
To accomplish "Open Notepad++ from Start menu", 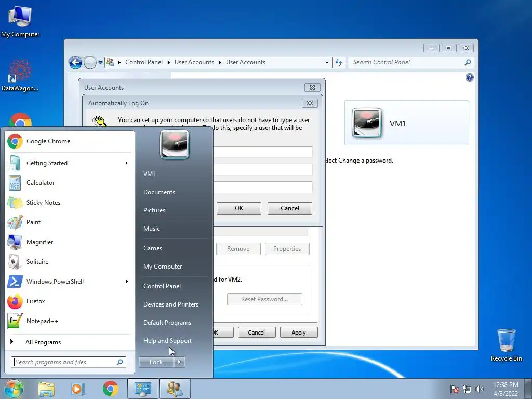I will point(69,321).
